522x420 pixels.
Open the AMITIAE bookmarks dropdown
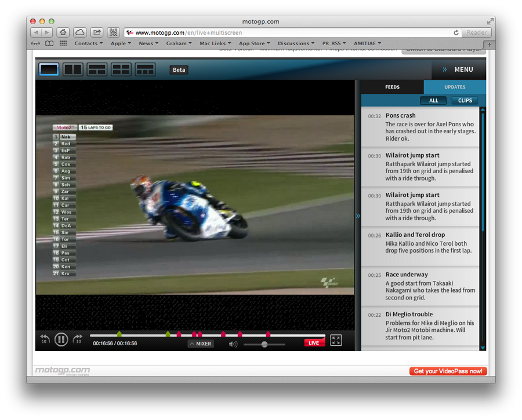(x=367, y=43)
